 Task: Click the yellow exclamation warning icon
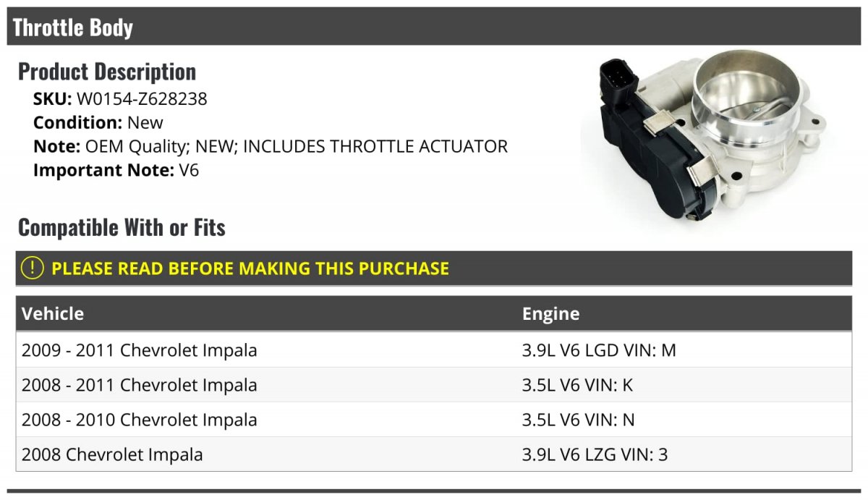click(x=33, y=268)
